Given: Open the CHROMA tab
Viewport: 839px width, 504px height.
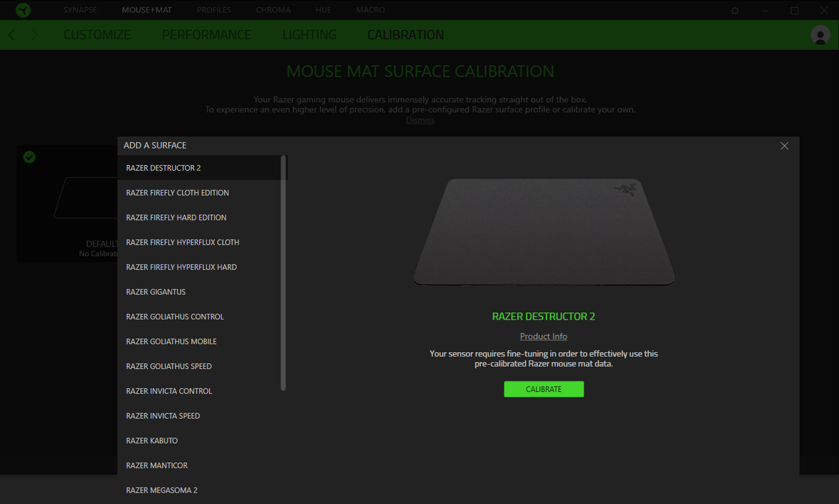Looking at the screenshot, I should pyautogui.click(x=273, y=10).
